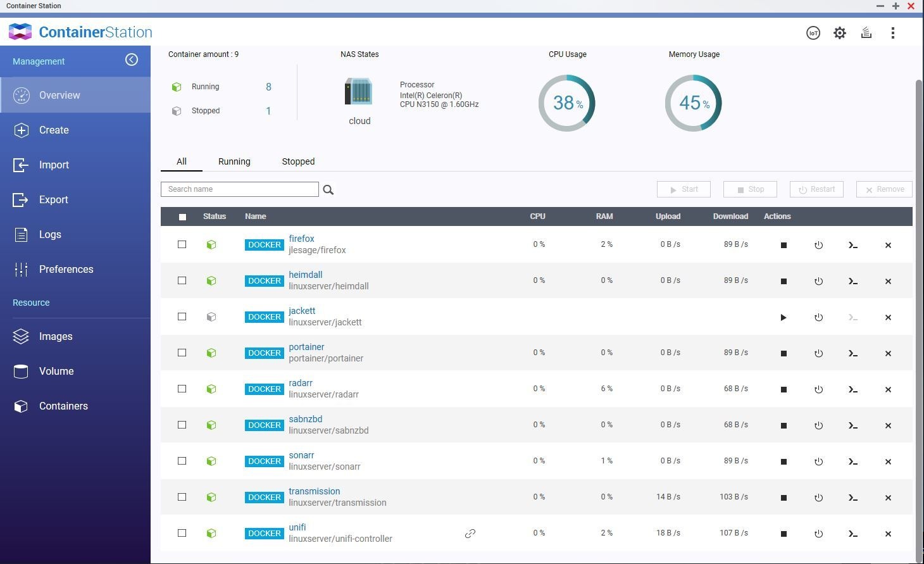The width and height of the screenshot is (924, 564).
Task: Open Containers in the sidebar
Action: tap(75, 406)
